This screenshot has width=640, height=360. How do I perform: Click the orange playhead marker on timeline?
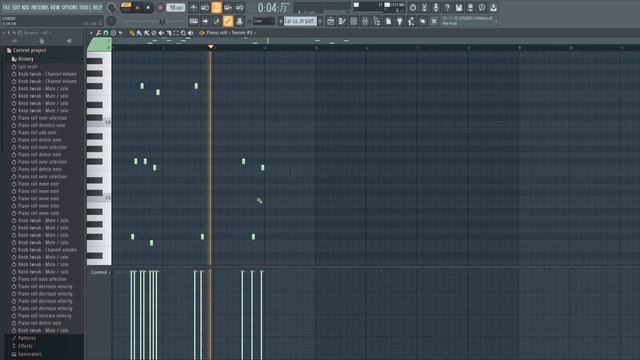[x=211, y=47]
